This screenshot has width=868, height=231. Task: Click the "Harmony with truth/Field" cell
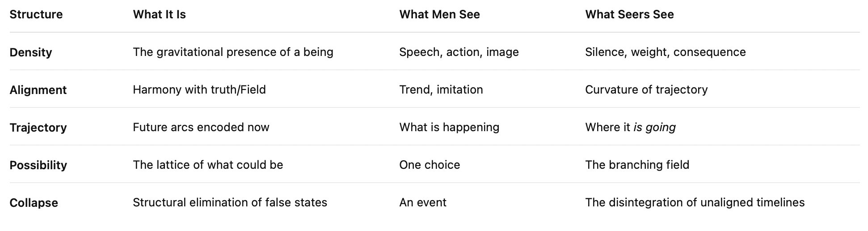[199, 90]
